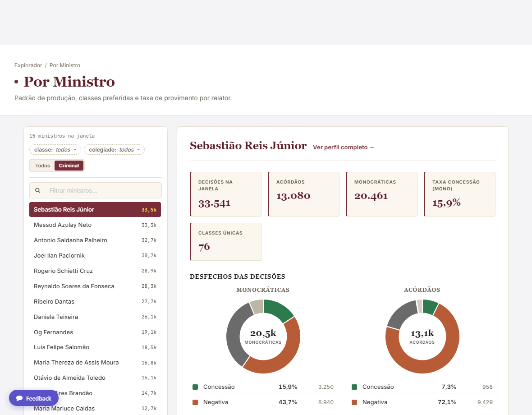The height and width of the screenshot is (415, 532).
Task: Click the Negativa 43,7% legend row
Action: coord(263,402)
